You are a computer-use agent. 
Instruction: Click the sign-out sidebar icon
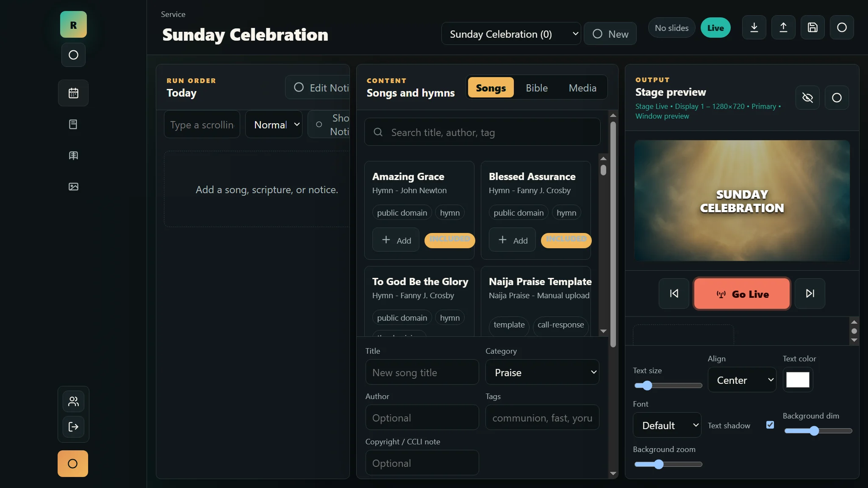click(x=73, y=427)
